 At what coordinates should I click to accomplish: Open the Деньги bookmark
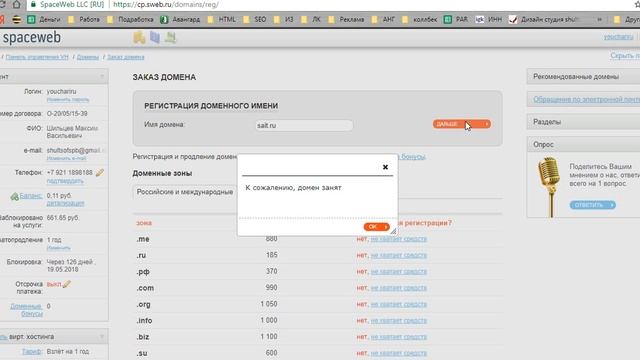coord(44,19)
